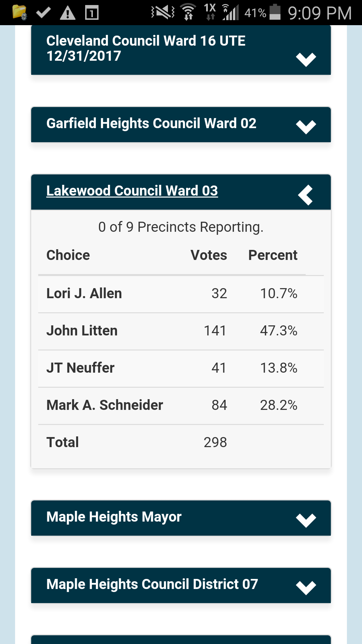Tap the cellular signal bars icon
The width and height of the screenshot is (362, 644).
click(x=230, y=13)
